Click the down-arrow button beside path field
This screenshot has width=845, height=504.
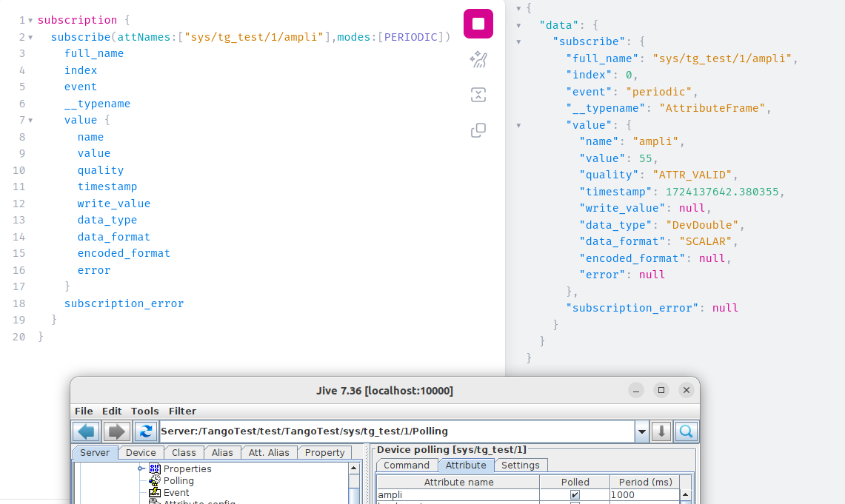coord(661,431)
